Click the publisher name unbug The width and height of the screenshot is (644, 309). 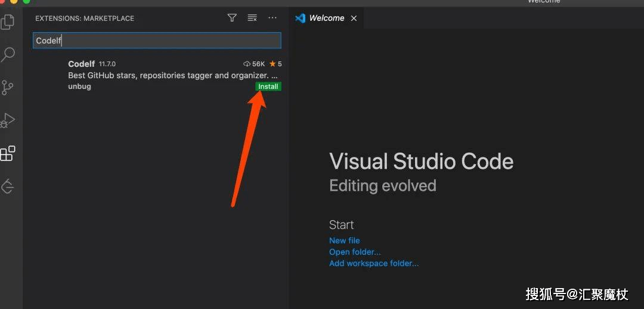[80, 86]
